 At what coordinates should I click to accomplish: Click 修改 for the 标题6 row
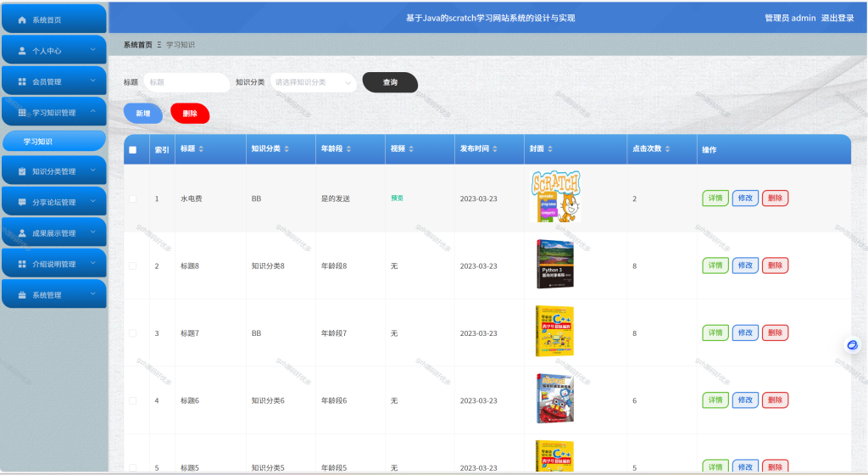click(x=745, y=400)
